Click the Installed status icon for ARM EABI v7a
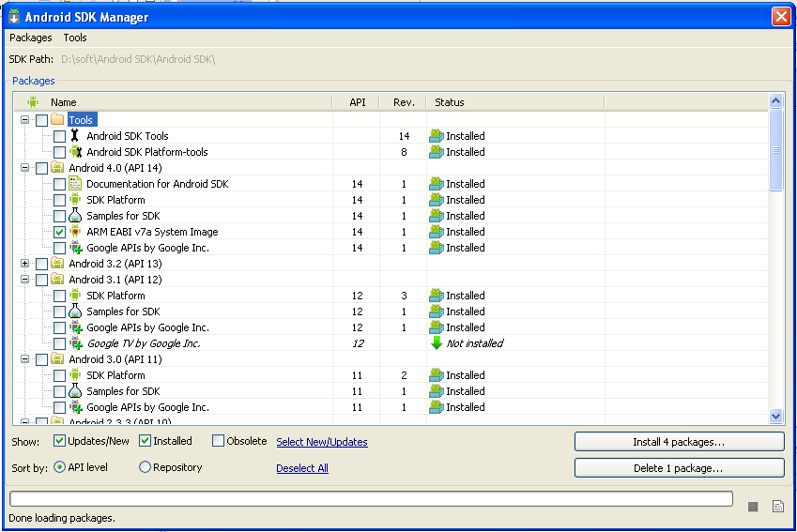 [437, 231]
